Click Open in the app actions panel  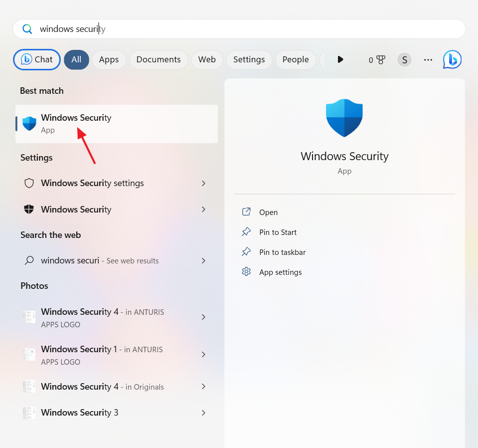268,212
